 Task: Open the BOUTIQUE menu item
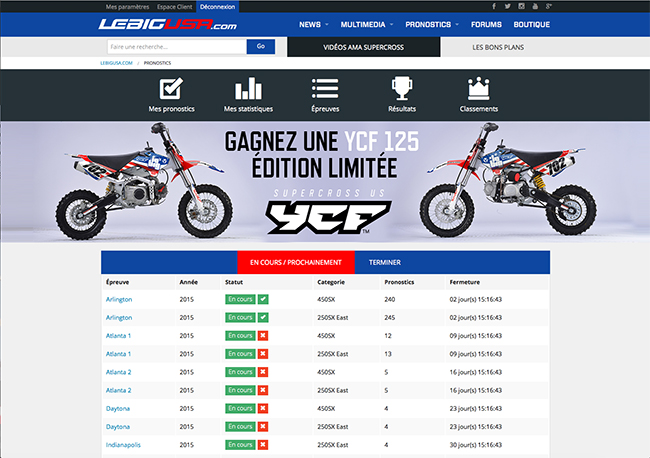pyautogui.click(x=531, y=24)
